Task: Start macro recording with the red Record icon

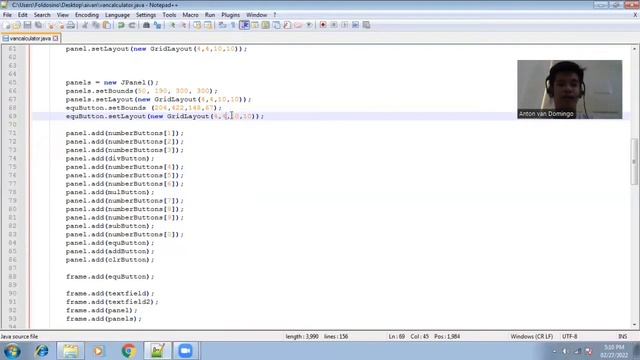Action: coord(323,25)
